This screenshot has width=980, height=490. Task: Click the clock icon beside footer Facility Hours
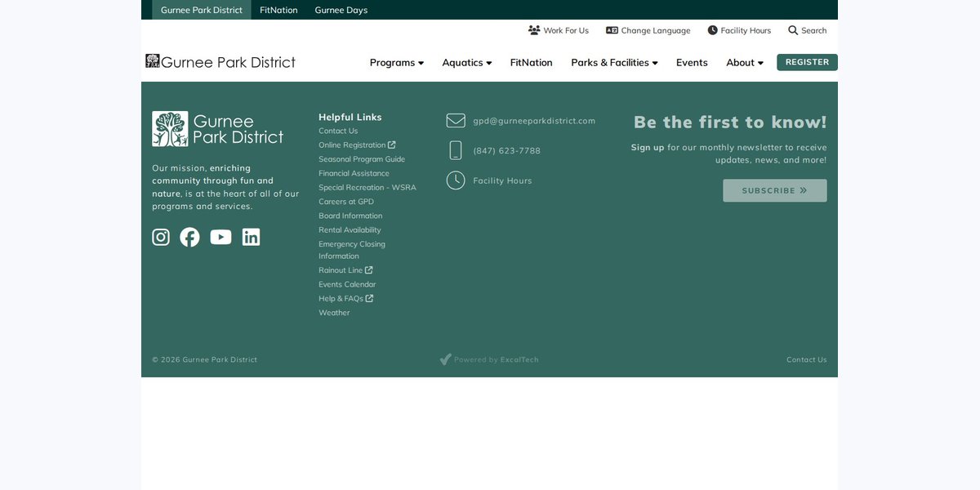pyautogui.click(x=456, y=180)
